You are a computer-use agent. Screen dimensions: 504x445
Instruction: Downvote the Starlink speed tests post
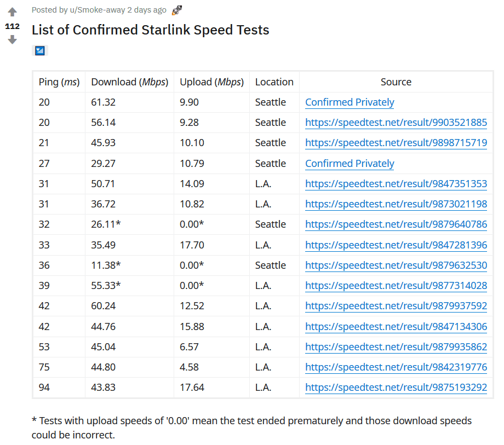pos(12,40)
